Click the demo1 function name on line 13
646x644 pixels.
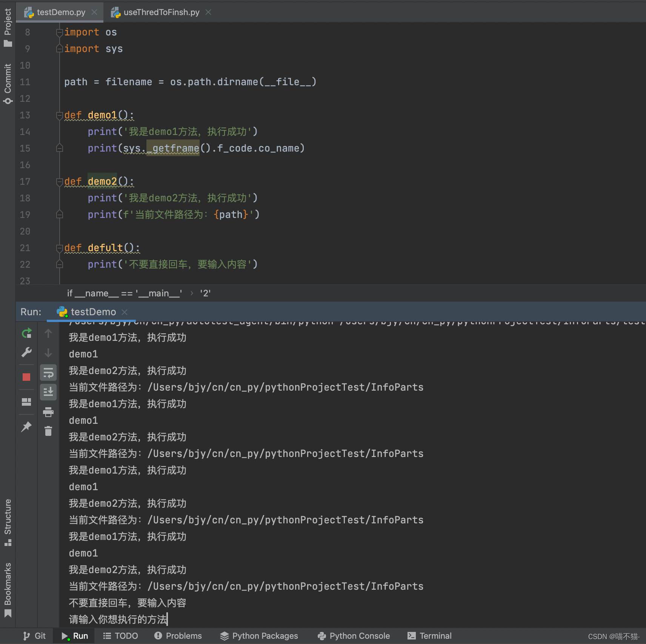[x=102, y=115]
